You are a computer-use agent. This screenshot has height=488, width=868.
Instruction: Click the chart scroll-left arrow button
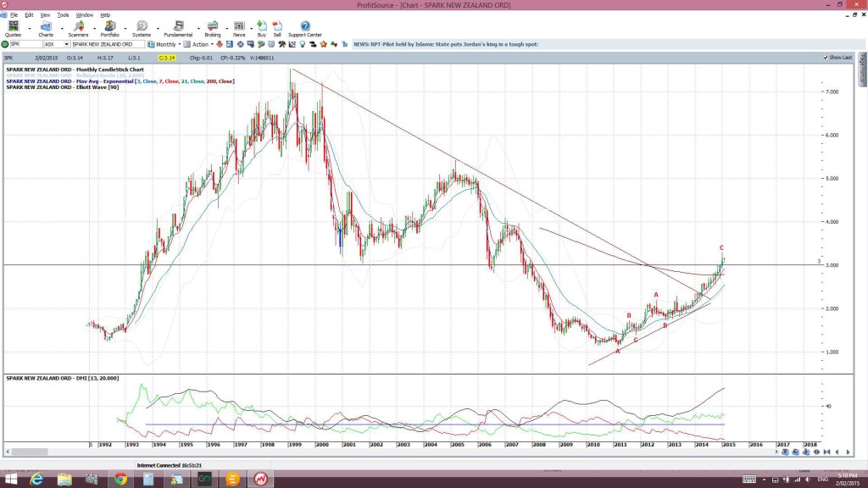[x=837, y=452]
